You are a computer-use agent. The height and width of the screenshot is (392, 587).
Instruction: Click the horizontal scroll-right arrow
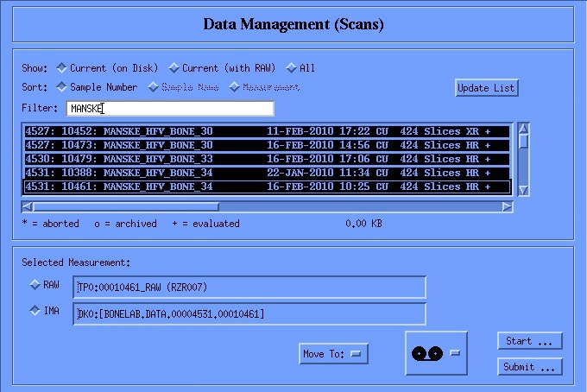[x=508, y=206]
